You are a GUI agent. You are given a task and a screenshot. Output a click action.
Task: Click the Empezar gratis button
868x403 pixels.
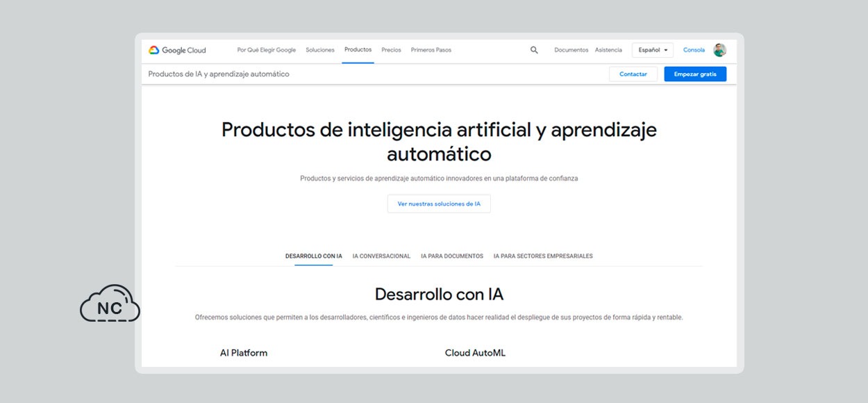(695, 74)
